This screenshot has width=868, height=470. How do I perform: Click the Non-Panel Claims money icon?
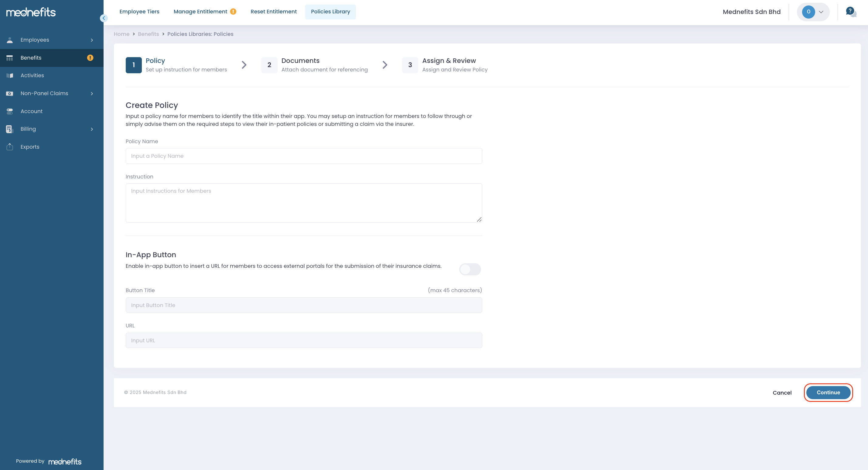[x=10, y=93]
